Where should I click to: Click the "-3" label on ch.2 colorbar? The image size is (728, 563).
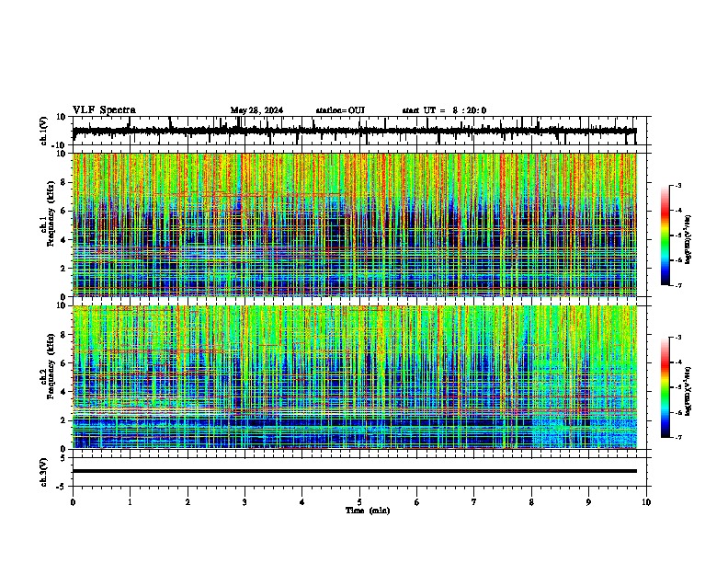click(x=678, y=338)
